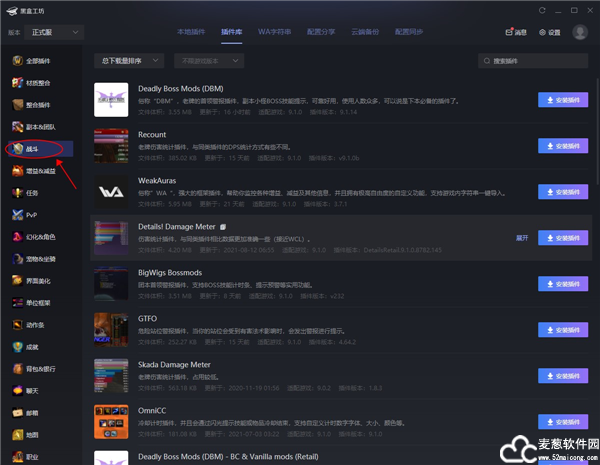Click the GTFO addon thumbnail

point(111,330)
